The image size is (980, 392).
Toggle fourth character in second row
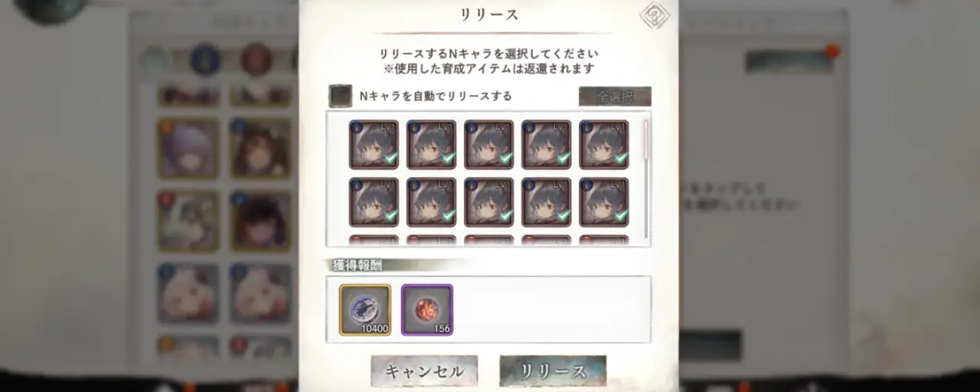coord(546,202)
